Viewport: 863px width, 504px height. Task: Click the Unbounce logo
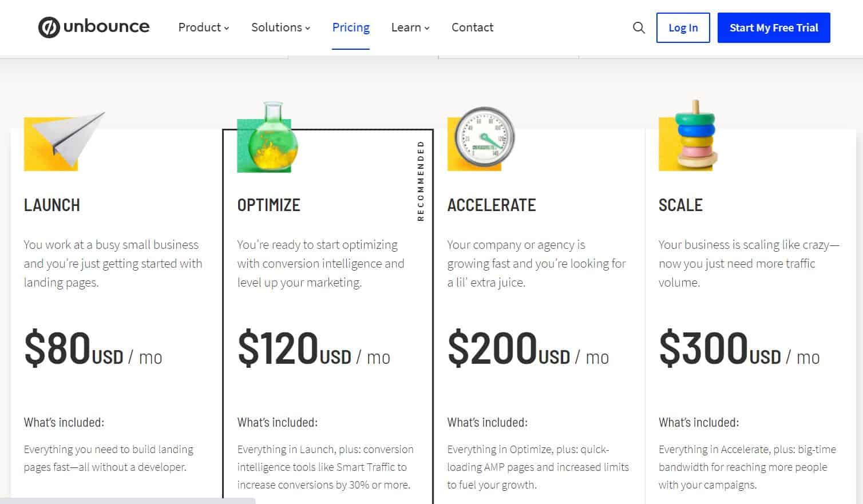93,26
